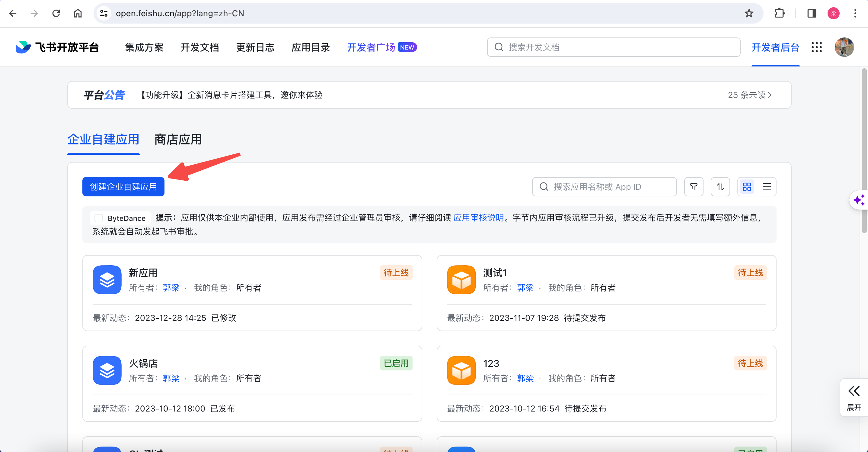
Task: Open Chrome three-dot browser menu
Action: coord(855,13)
